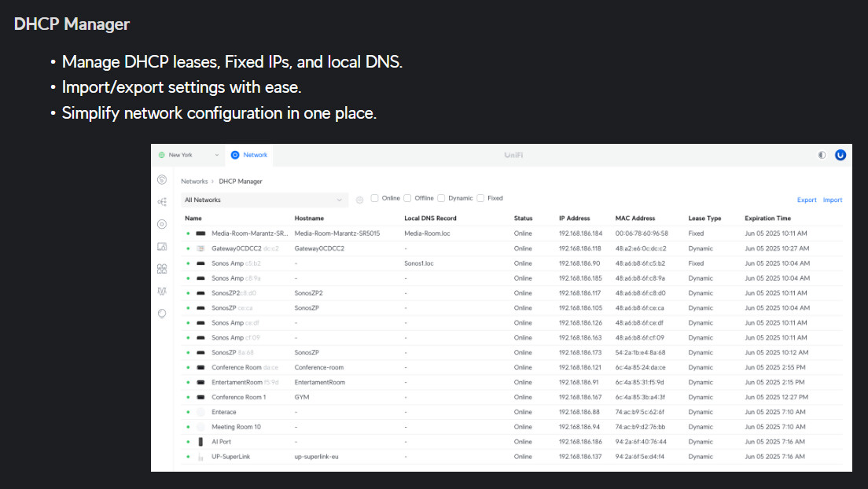The width and height of the screenshot is (868, 489).
Task: Switch to the Network tab
Action: [x=249, y=155]
